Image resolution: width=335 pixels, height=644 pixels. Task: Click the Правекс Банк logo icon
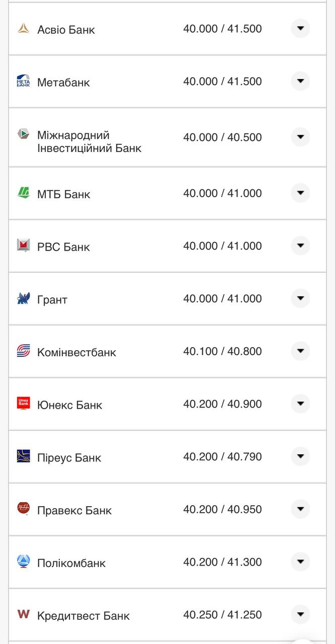pos(24,509)
